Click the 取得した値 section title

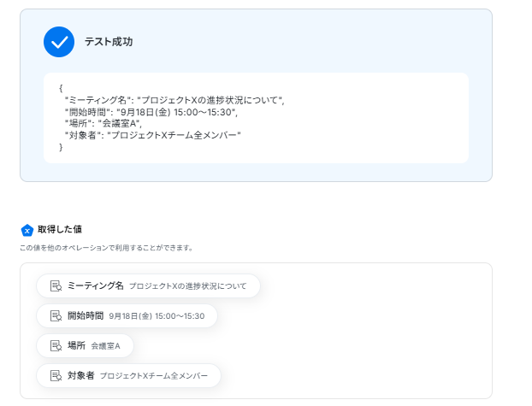pos(60,229)
